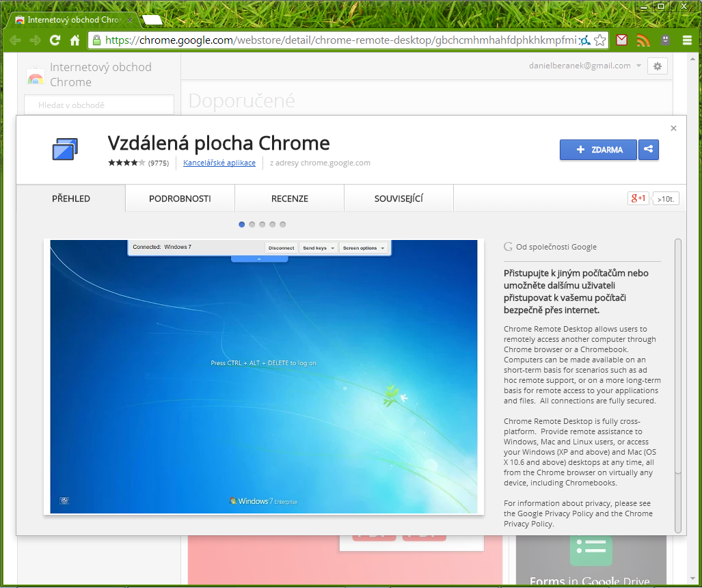
Task: View the SOUVISEJÍCÍ tab
Action: click(399, 198)
